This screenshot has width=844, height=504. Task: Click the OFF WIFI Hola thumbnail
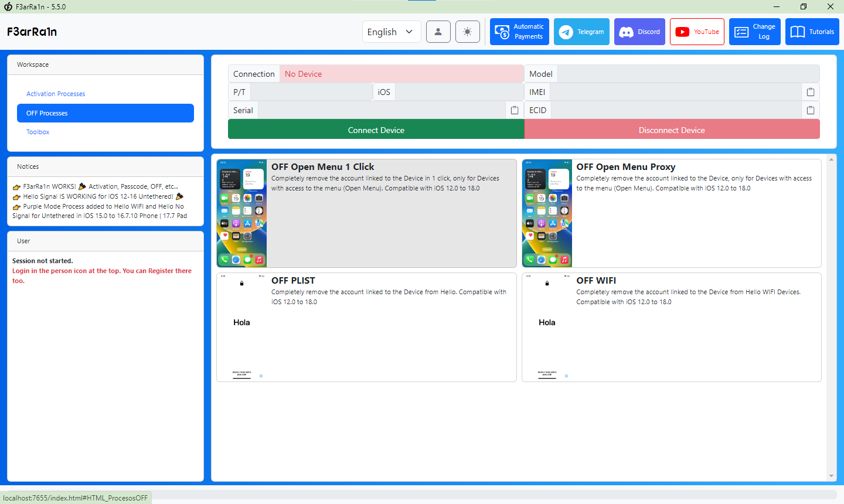pos(547,327)
